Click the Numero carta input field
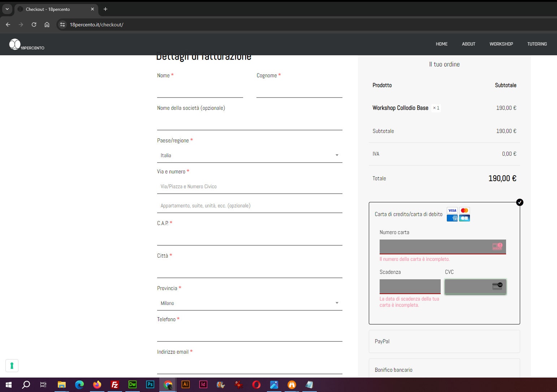Viewport: 557px width, 392px height. click(x=442, y=247)
